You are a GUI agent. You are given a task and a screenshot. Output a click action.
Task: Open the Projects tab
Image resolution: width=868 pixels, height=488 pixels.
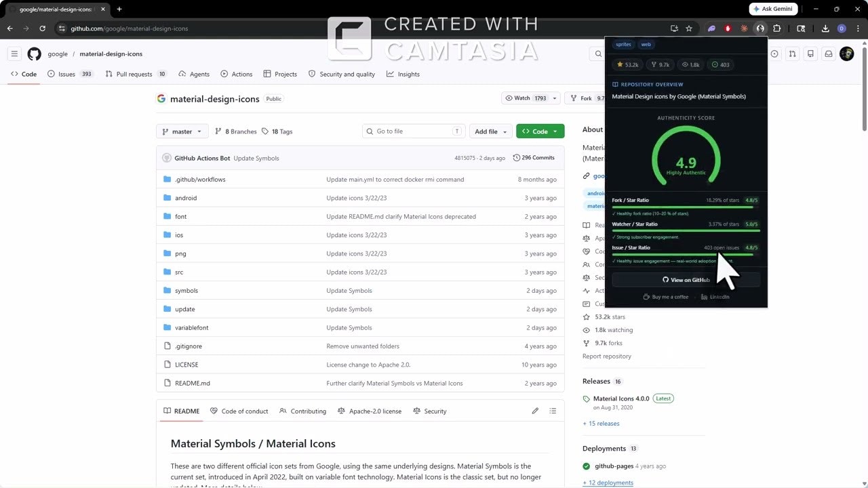click(280, 74)
